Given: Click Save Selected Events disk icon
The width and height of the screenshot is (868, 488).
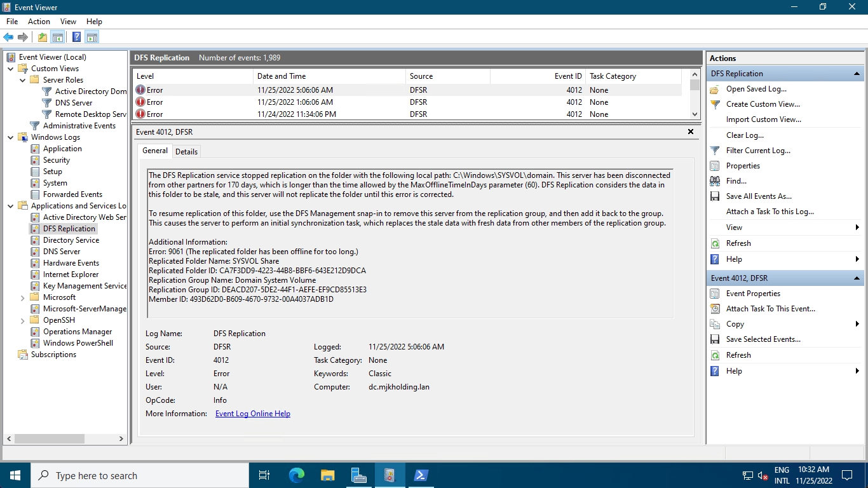Looking at the screenshot, I should tap(715, 339).
